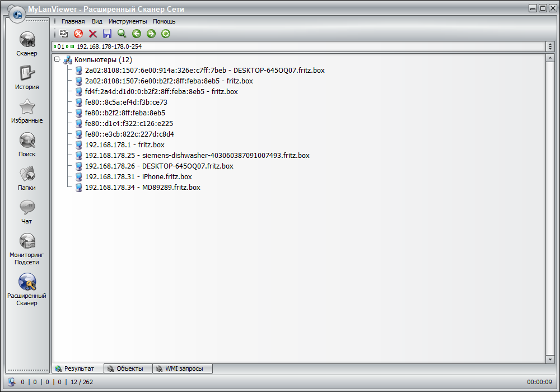Click the magnifier search toolbar icon
This screenshot has width=560, height=392.
(122, 34)
